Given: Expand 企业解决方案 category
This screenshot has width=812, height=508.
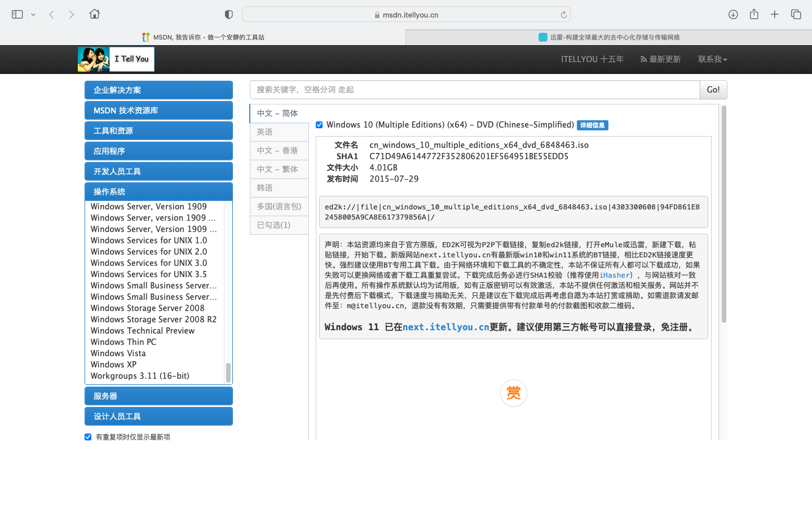Looking at the screenshot, I should (x=158, y=90).
